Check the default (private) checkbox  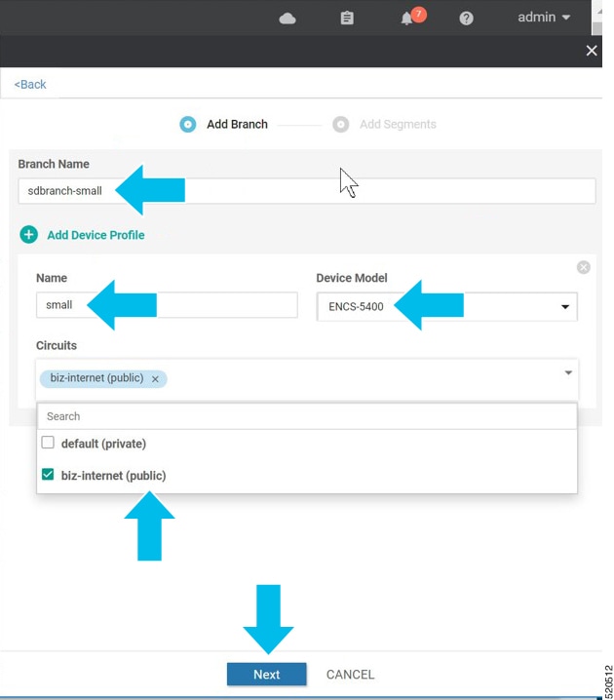tap(48, 443)
